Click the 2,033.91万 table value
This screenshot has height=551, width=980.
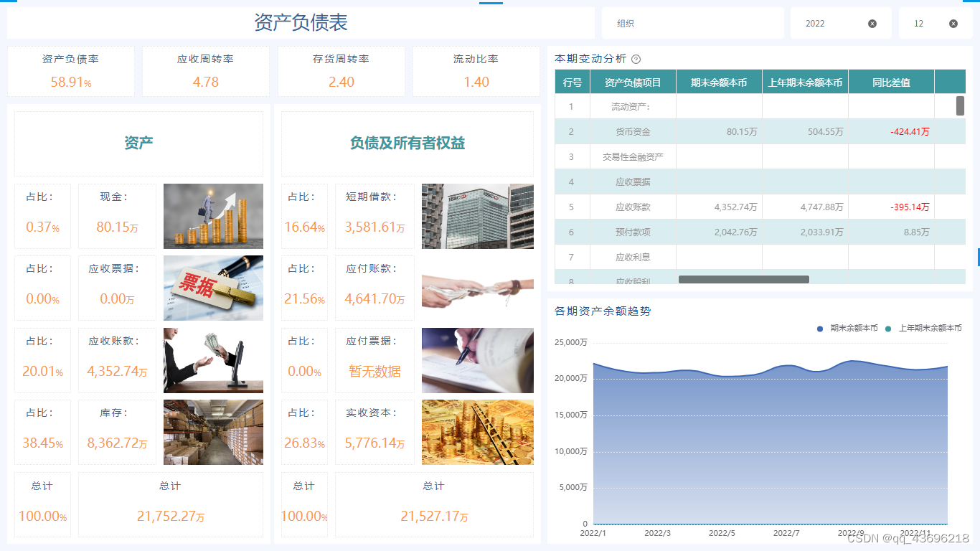click(822, 232)
